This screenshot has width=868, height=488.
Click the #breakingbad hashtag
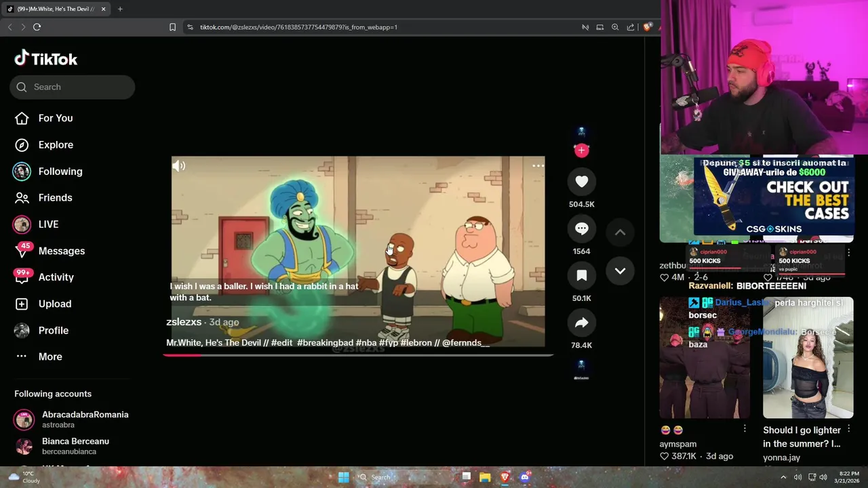[x=325, y=343]
